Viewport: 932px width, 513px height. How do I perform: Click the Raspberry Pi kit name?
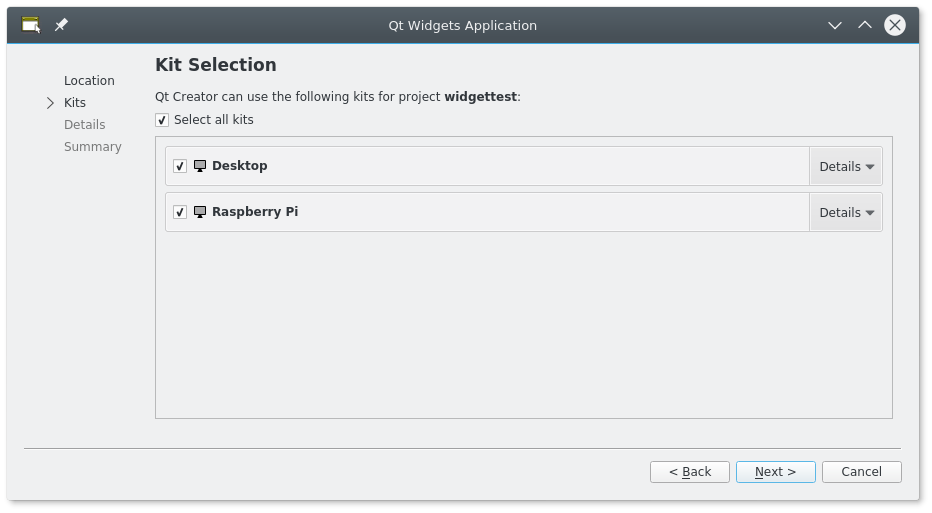point(255,212)
